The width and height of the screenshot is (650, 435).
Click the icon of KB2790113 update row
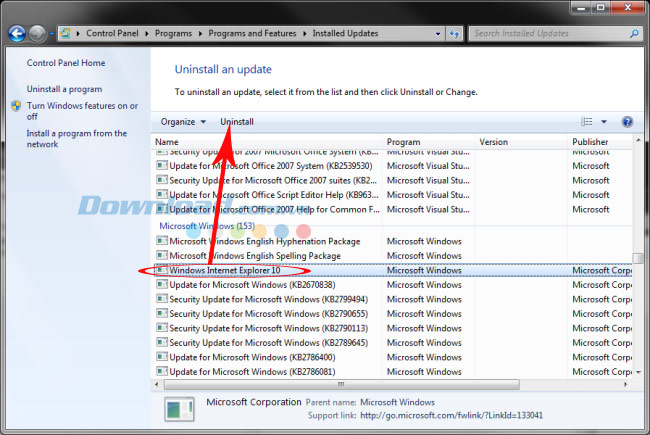click(x=162, y=328)
